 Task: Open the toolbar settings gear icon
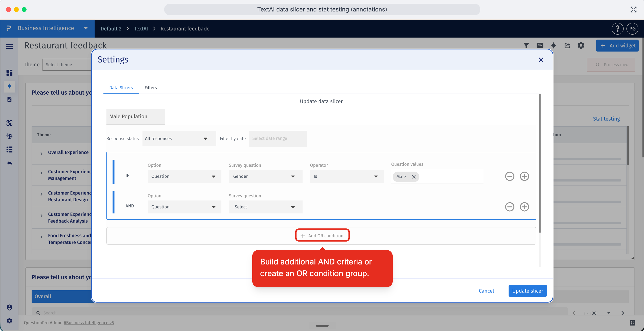coord(581,45)
